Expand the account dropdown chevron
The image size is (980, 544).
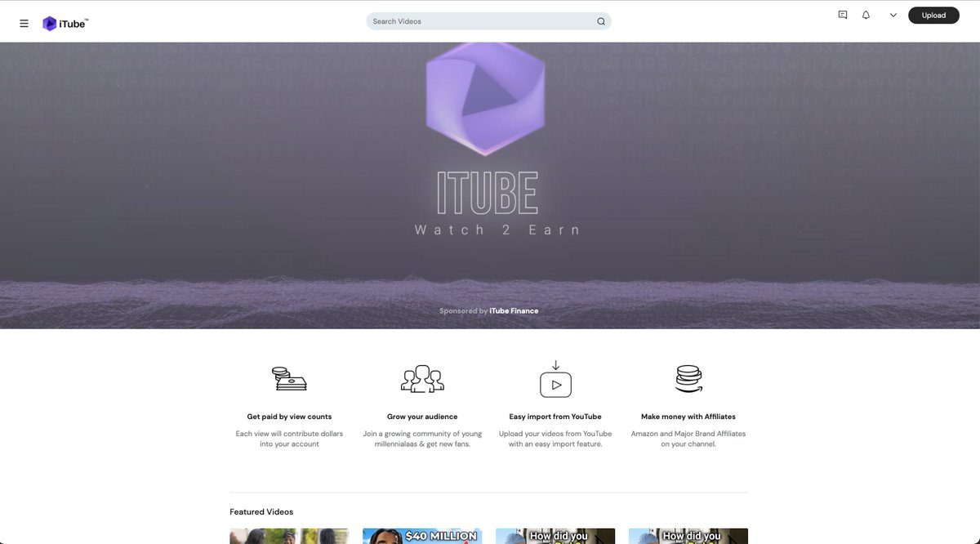[893, 15]
